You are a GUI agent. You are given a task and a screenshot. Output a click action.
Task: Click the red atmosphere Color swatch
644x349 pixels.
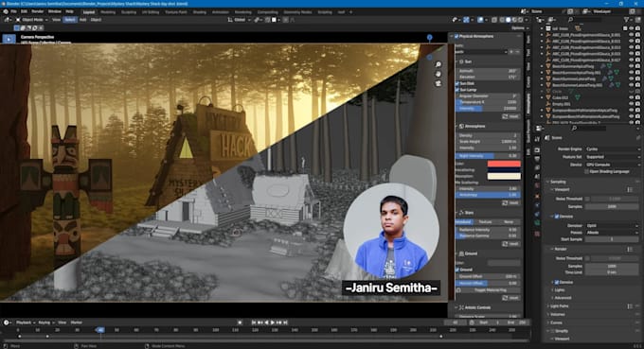click(x=504, y=164)
